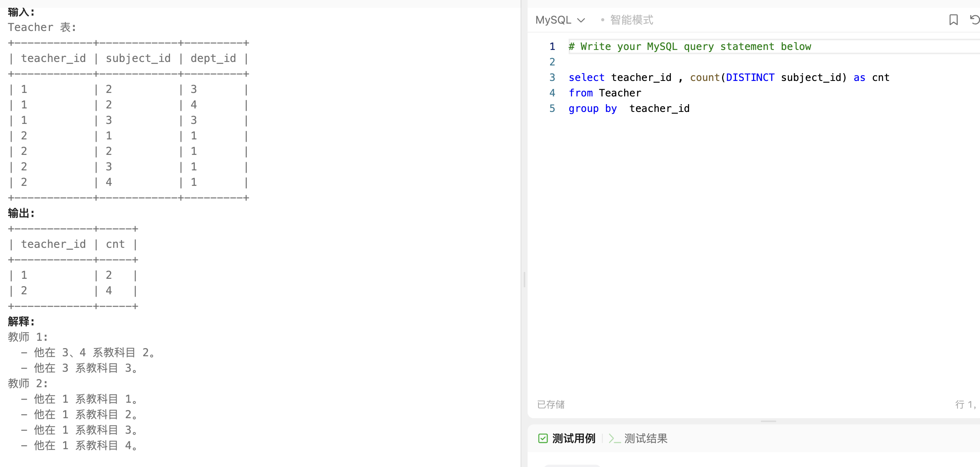
Task: Click the 已存储 saved status text
Action: [x=550, y=405]
